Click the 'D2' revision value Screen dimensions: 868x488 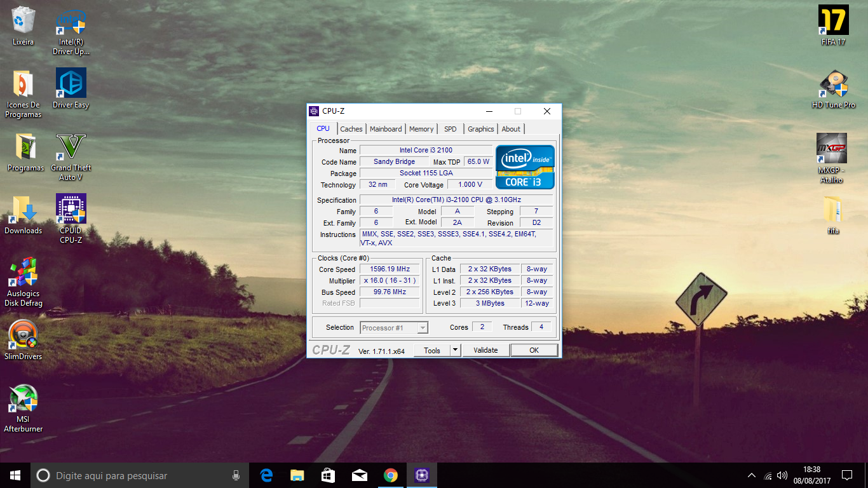click(x=536, y=222)
